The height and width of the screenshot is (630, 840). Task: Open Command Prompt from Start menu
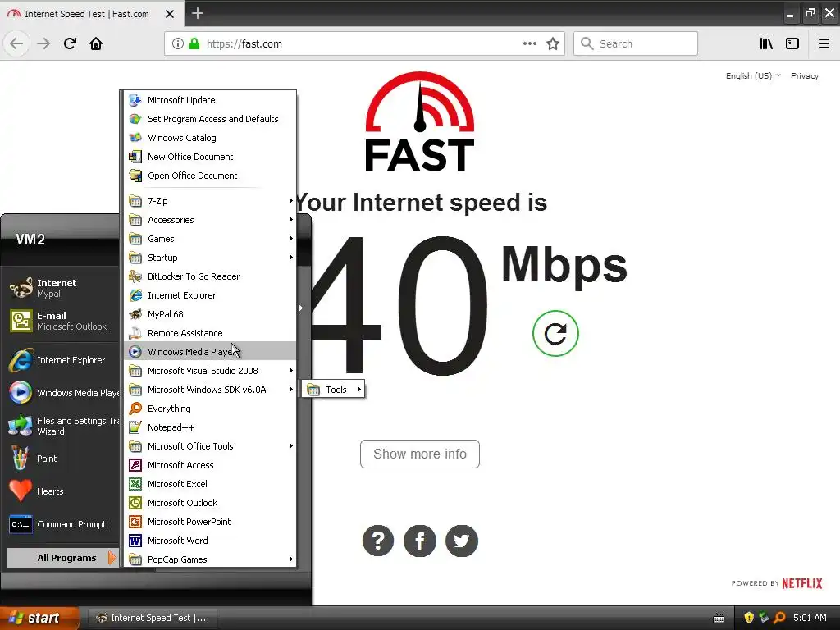coord(62,524)
